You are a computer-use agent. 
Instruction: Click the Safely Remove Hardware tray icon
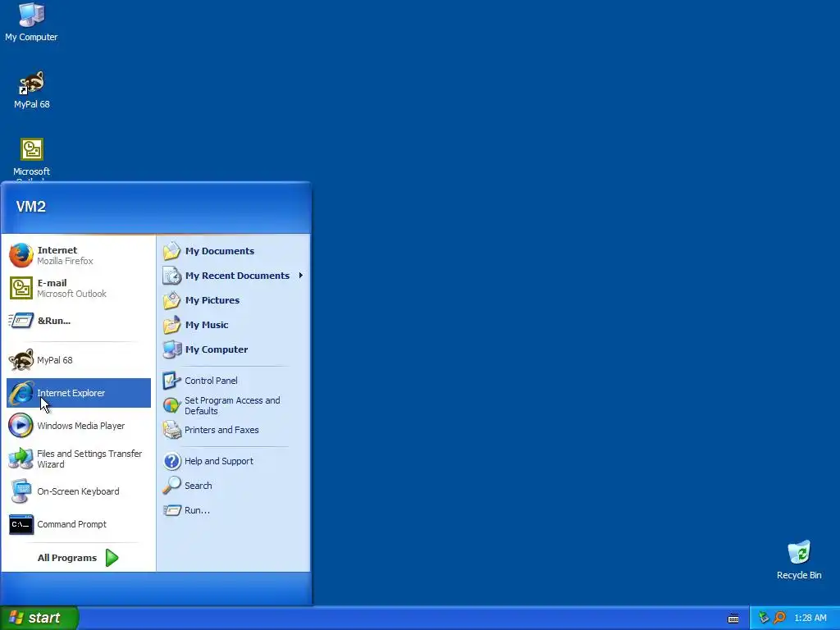(764, 618)
